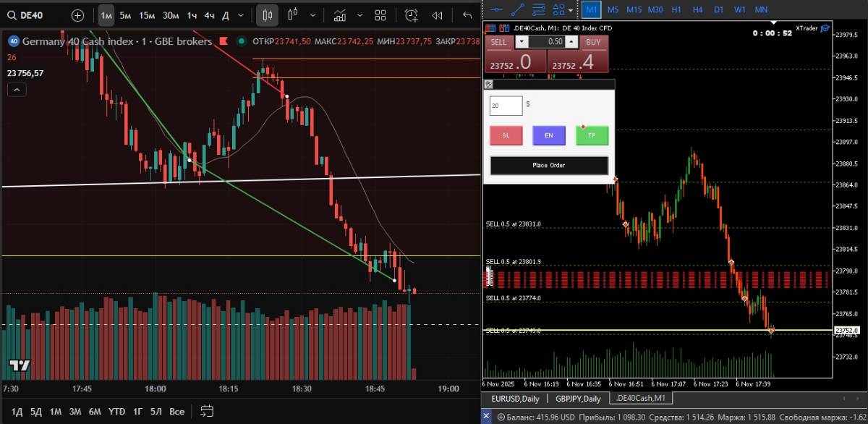Select the trendline drawing tool in MetaTrader
The height and width of the screenshot is (424, 868).
517,9
